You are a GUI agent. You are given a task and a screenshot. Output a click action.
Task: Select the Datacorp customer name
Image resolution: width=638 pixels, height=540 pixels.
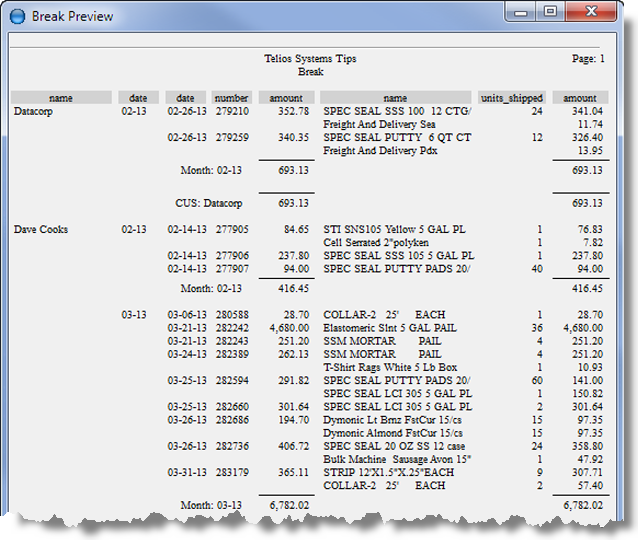(x=36, y=112)
